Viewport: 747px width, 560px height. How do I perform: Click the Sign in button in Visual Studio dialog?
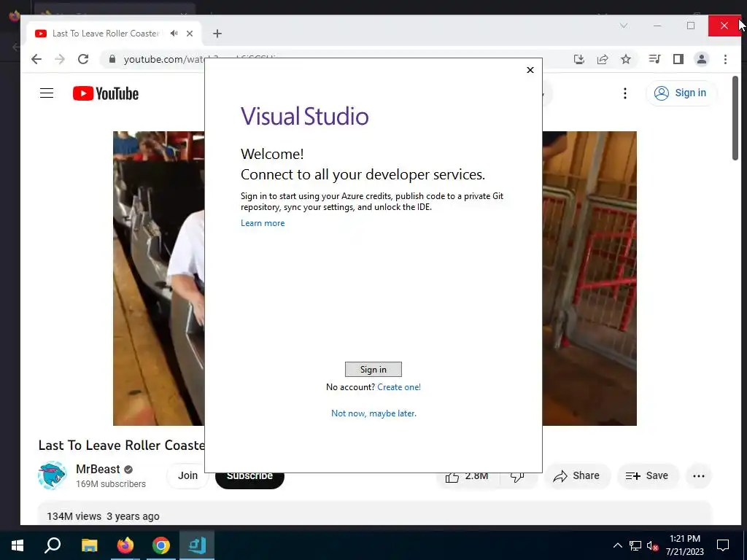[373, 370]
